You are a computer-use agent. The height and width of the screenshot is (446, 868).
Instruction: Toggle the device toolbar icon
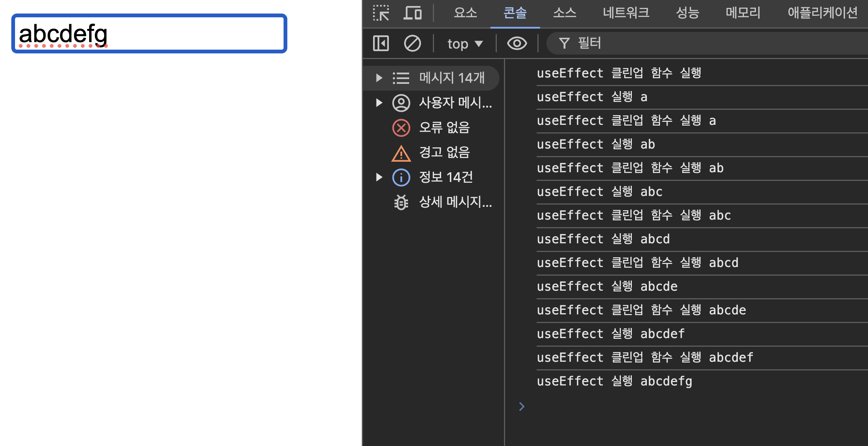413,13
